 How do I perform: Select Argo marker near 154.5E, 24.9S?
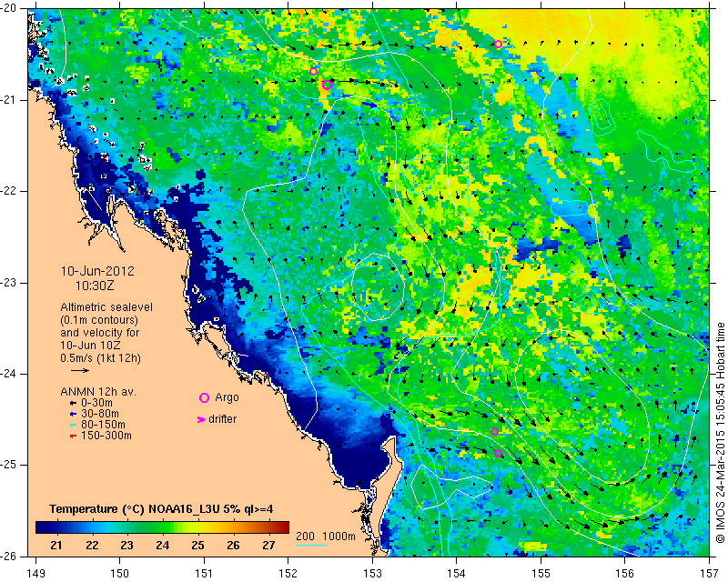tap(498, 454)
